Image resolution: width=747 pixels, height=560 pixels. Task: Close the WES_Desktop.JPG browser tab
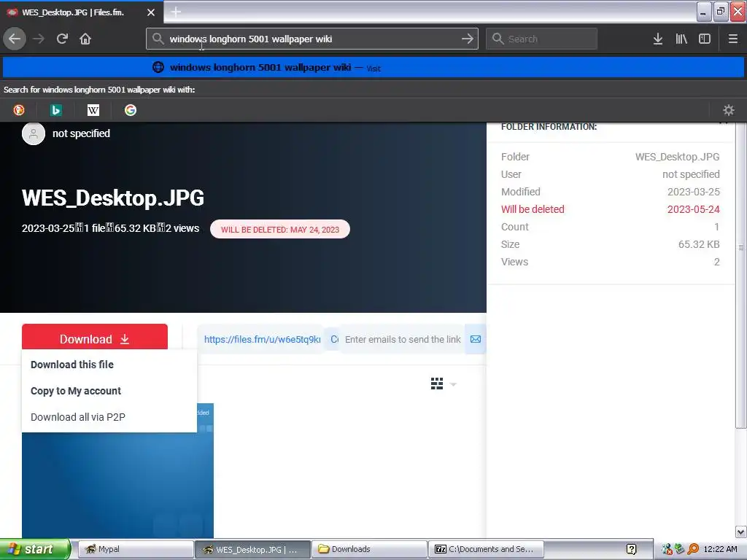pyautogui.click(x=150, y=12)
